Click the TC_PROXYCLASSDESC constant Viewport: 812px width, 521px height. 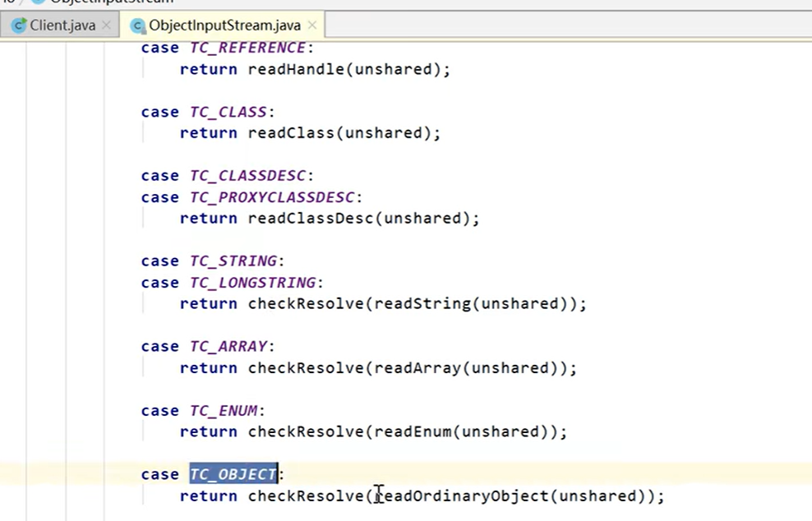point(272,197)
